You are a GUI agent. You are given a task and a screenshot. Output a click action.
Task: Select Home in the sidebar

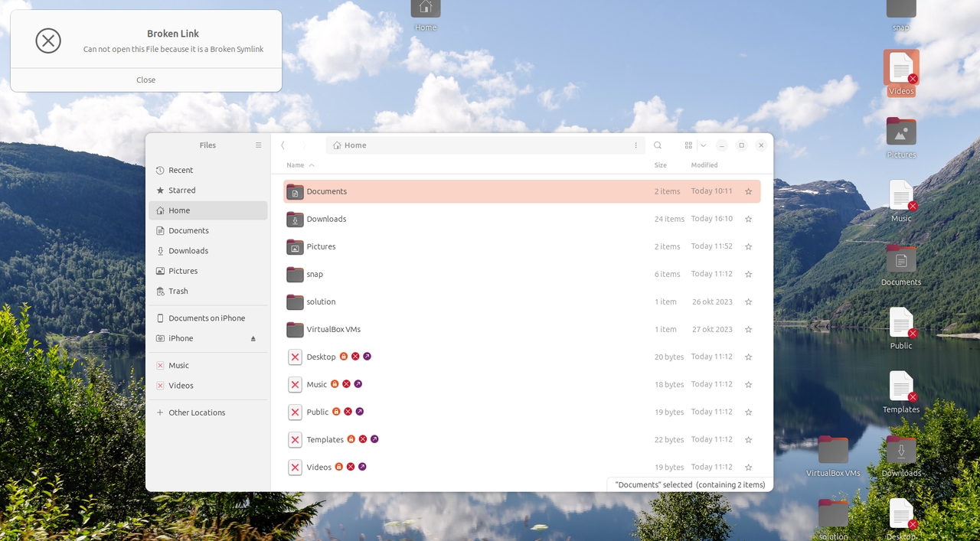[x=207, y=210]
